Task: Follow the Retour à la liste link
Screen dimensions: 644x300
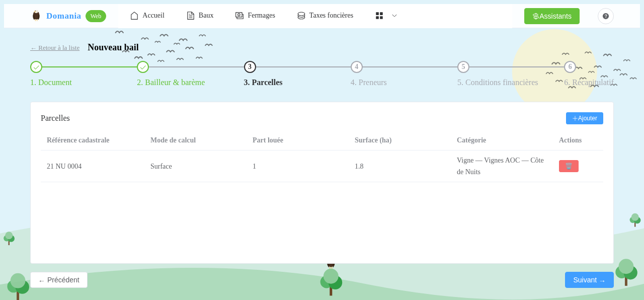Action: tap(55, 48)
